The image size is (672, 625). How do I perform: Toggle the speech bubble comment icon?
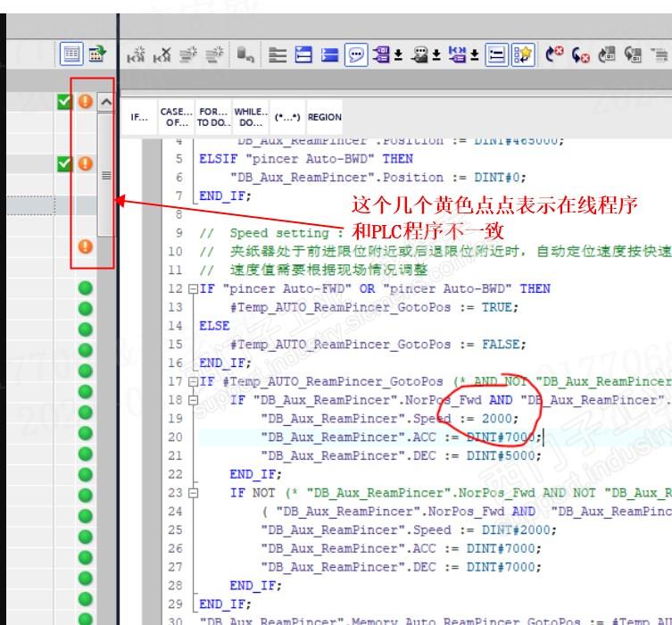coord(356,54)
